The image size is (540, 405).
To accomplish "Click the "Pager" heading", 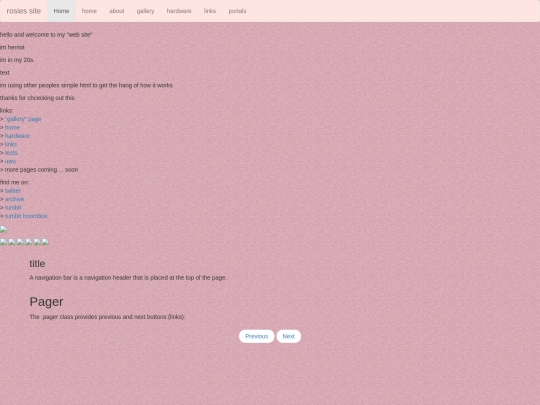I will click(x=46, y=302).
